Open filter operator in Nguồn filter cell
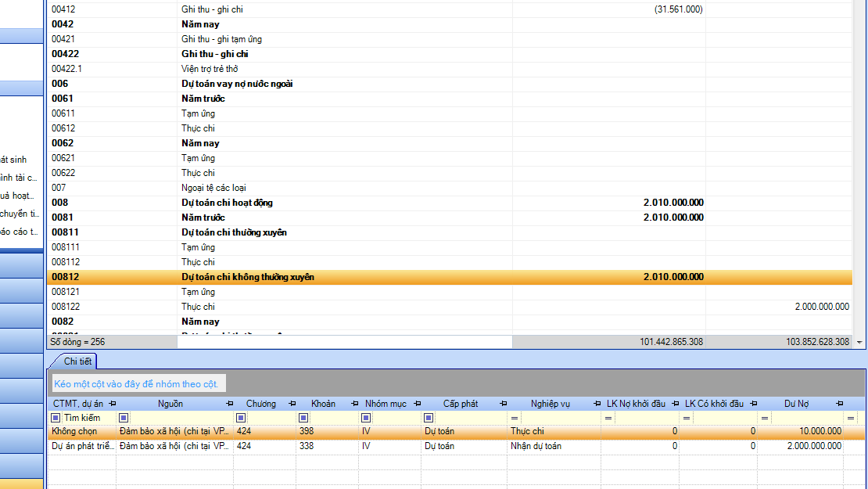868x489 pixels. coord(124,418)
